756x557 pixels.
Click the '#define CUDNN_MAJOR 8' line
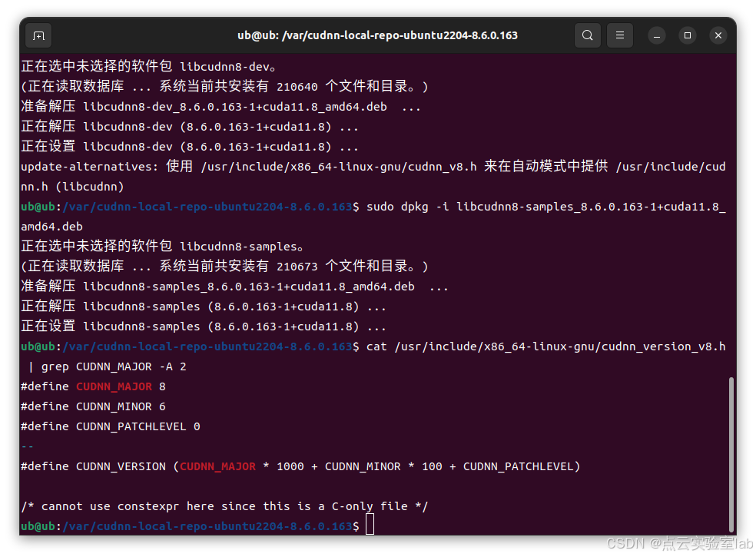coord(93,386)
